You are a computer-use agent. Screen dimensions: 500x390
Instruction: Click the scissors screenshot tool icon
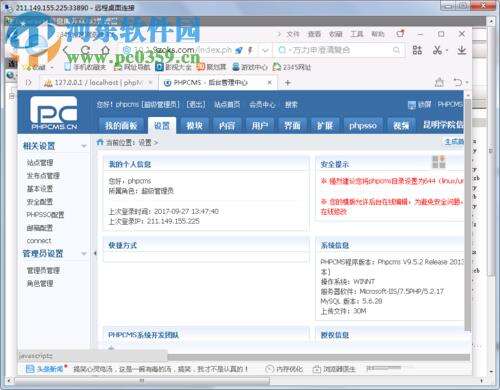(437, 50)
